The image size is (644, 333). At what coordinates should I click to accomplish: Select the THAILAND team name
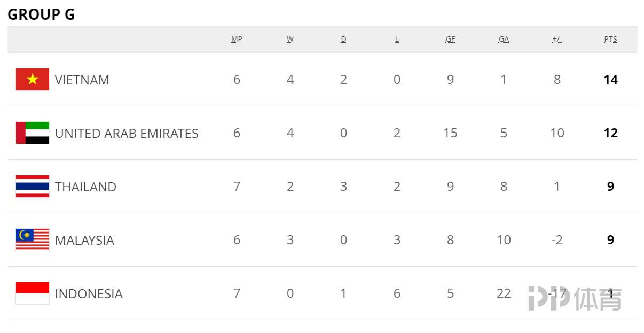tap(85, 187)
